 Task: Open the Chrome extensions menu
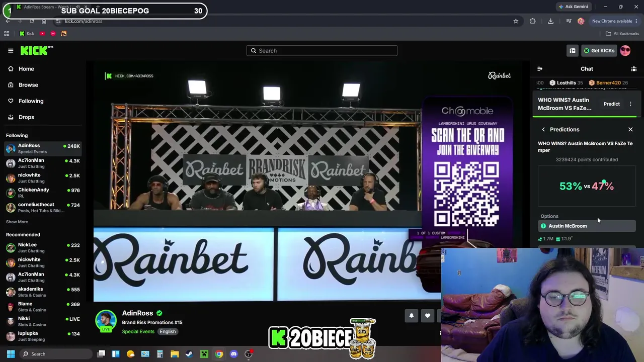pos(533,21)
